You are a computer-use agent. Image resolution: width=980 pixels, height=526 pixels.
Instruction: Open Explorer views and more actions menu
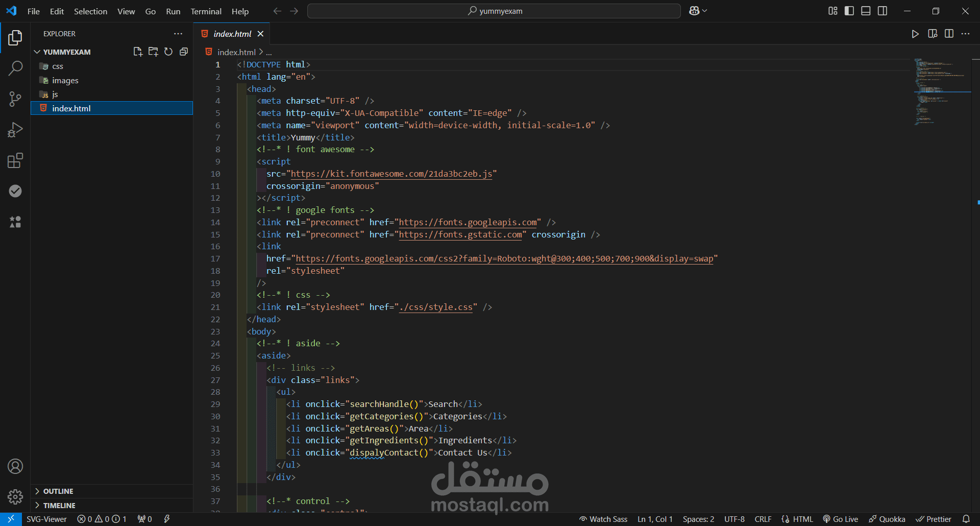point(178,34)
